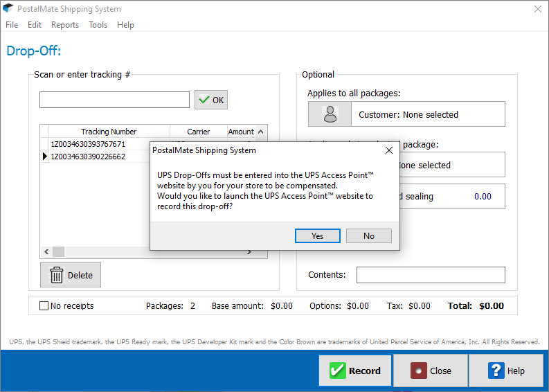549x392 pixels.
Task: Open the File menu
Action: click(12, 25)
